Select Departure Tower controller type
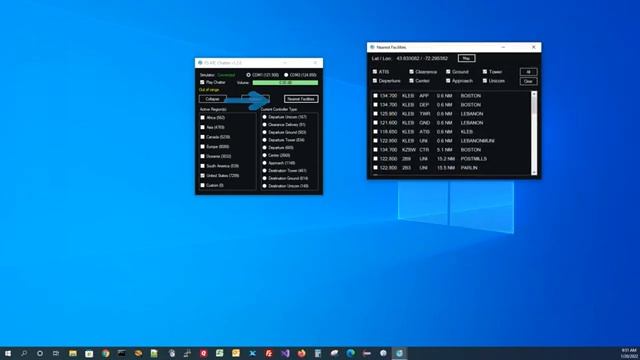Screen dimensions: 640x360 pyautogui.click(x=264, y=140)
